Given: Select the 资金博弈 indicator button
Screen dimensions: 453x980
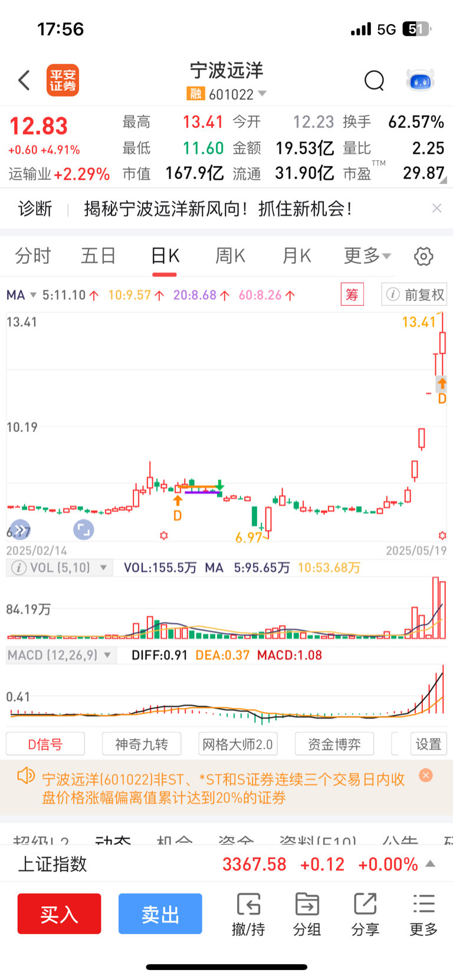Looking at the screenshot, I should [334, 744].
